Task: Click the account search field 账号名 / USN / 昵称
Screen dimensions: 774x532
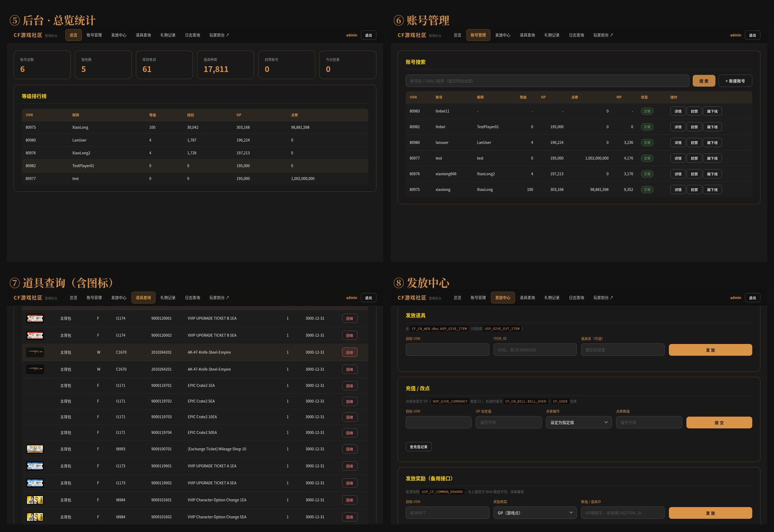Action: [547, 81]
